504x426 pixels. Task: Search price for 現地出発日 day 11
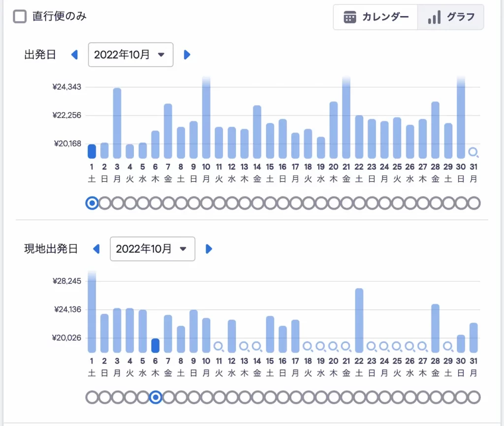(x=219, y=346)
